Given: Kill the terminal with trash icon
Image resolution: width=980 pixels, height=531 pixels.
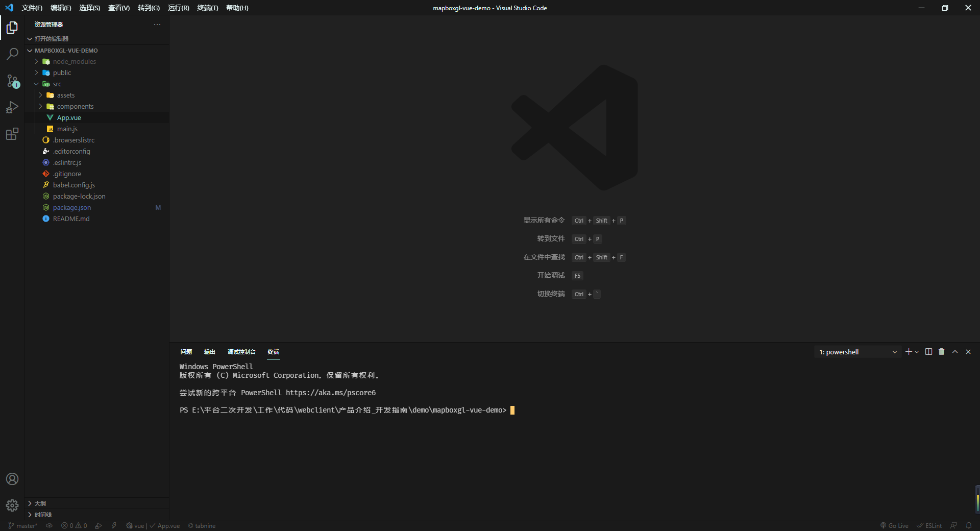Looking at the screenshot, I should 942,352.
